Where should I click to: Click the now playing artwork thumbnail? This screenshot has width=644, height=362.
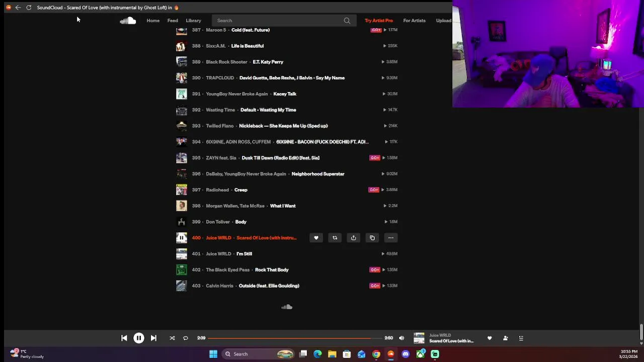click(x=419, y=338)
